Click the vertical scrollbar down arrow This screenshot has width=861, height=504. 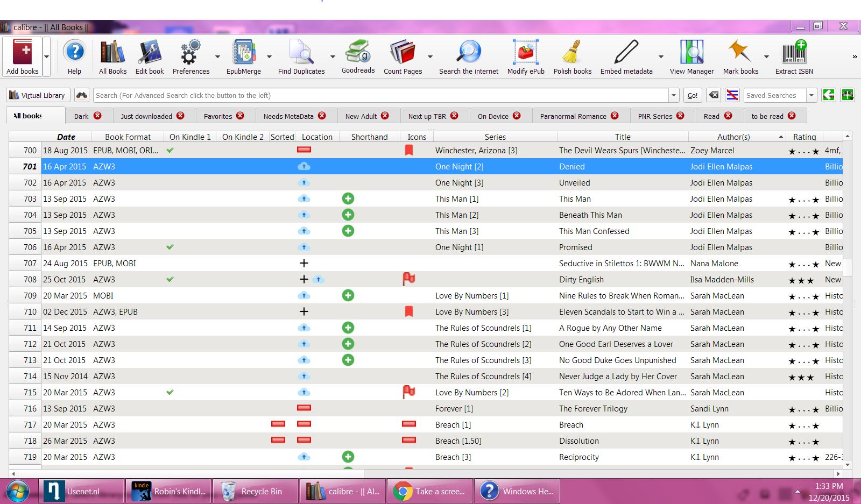848,465
